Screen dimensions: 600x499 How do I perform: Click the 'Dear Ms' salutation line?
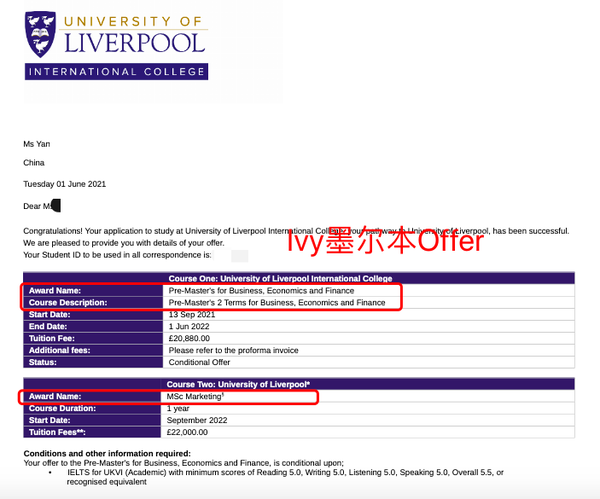click(x=42, y=206)
